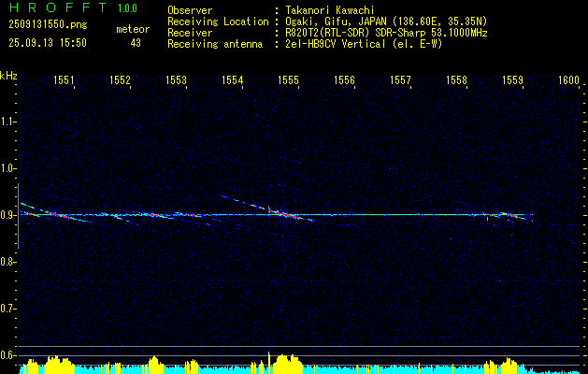Click the date stamp 25.09.13 15:50
588x374 pixels.
pos(48,43)
